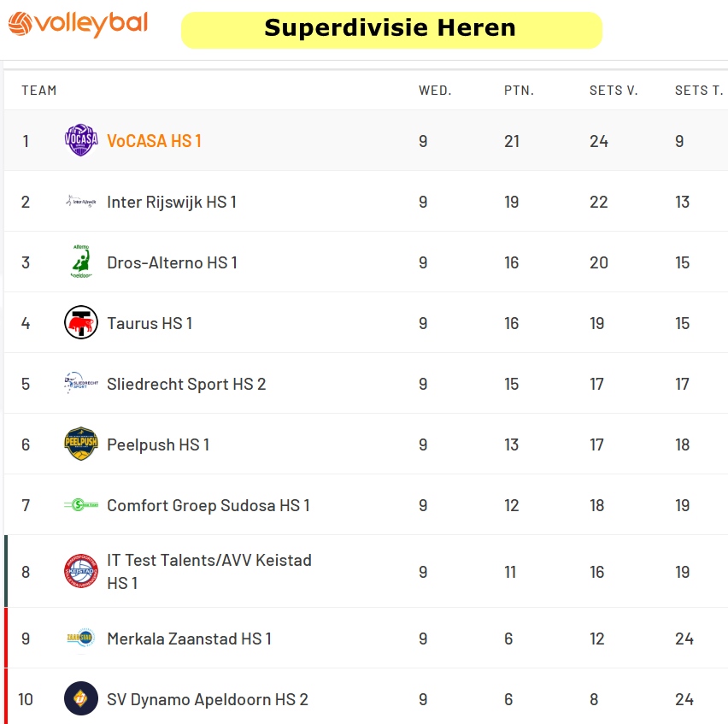Click the SETS V. column header
Screen dimensions: 728x724
tap(614, 91)
